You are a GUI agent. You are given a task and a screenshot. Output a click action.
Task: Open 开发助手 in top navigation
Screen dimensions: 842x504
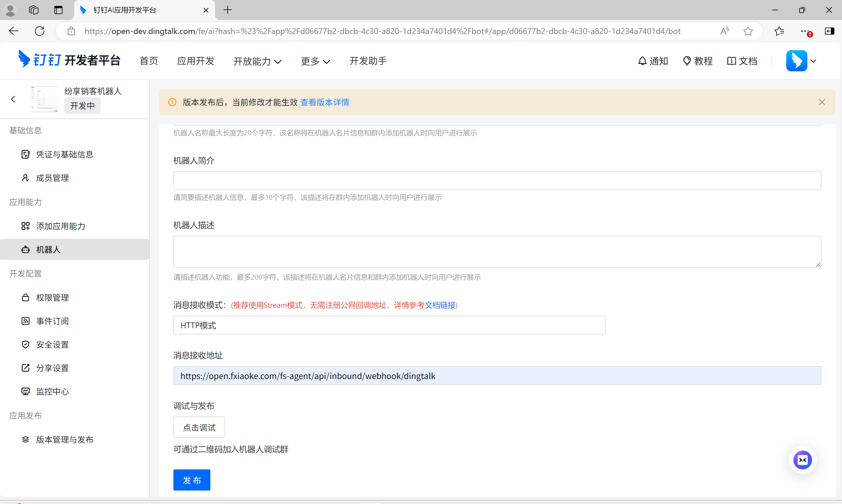[x=368, y=61]
